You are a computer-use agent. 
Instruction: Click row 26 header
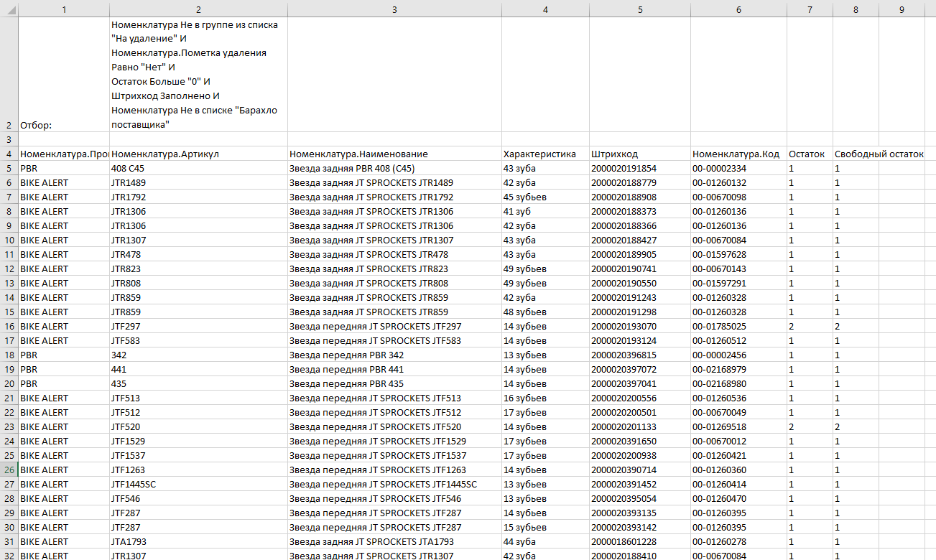(x=9, y=470)
